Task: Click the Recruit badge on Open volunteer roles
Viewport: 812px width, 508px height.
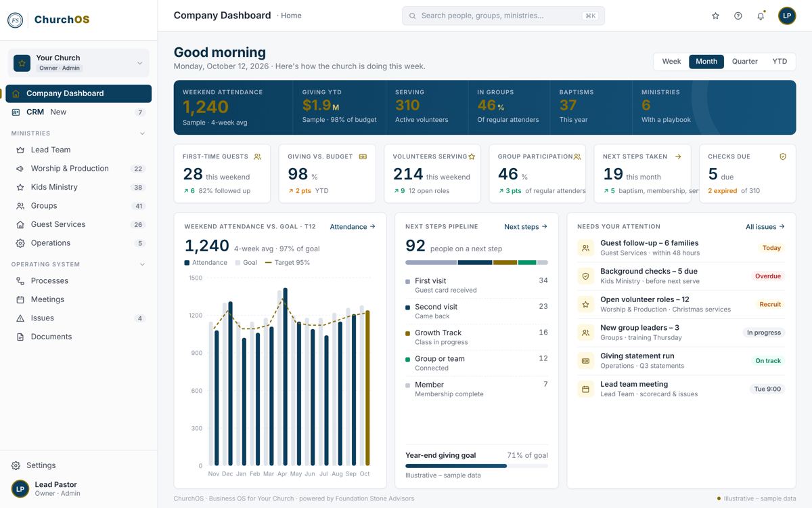Action: coord(770,305)
